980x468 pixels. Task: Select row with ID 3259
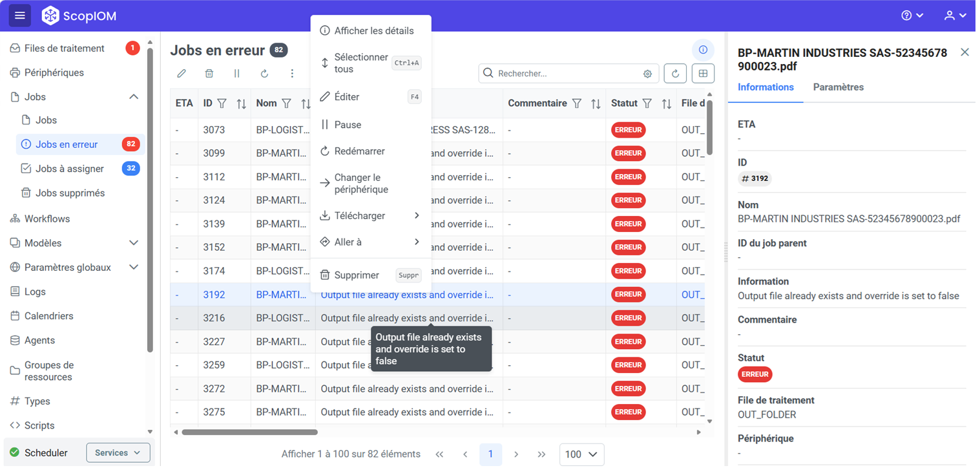pyautogui.click(x=437, y=365)
